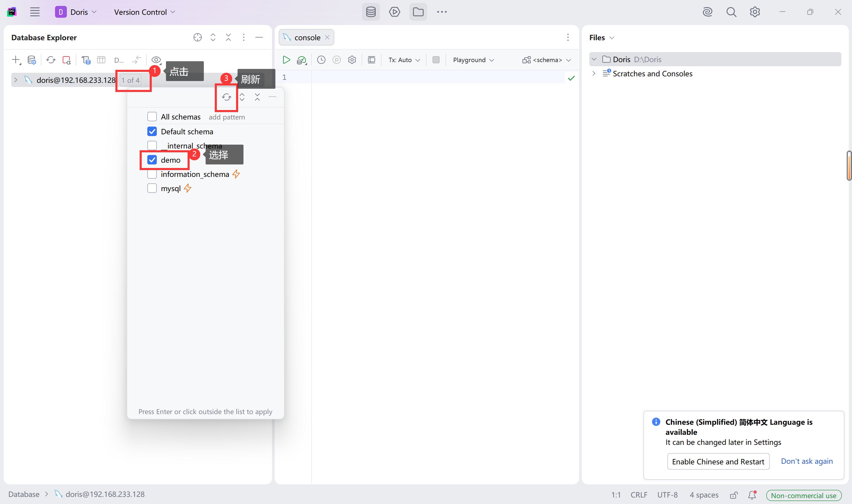The height and width of the screenshot is (504, 852).
Task: Click the Don't ask again link
Action: pos(806,461)
